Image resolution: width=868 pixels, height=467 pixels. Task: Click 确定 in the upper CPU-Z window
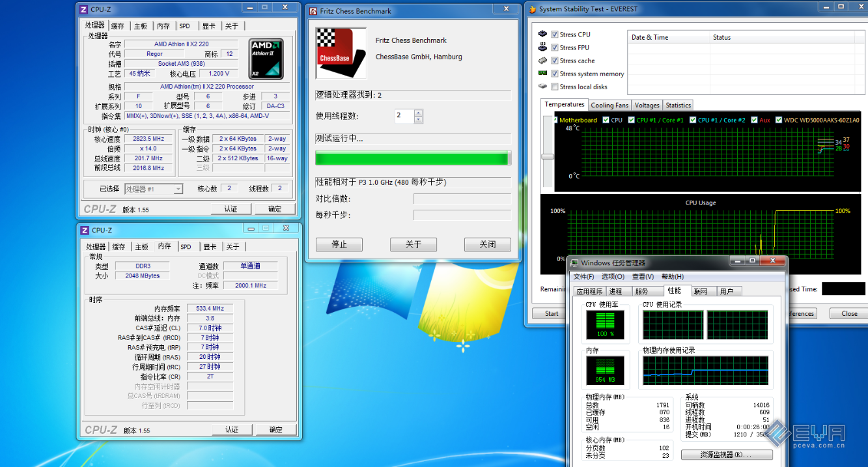[x=275, y=209]
